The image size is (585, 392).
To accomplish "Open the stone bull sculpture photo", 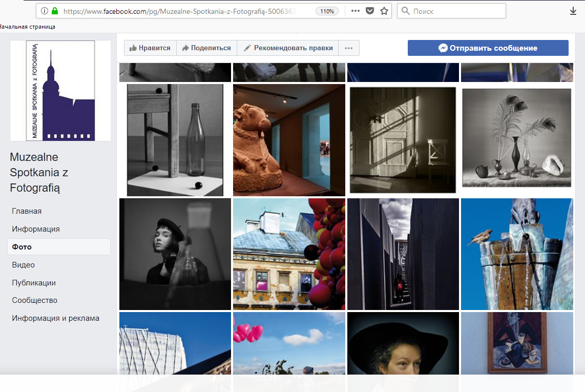I will (289, 140).
